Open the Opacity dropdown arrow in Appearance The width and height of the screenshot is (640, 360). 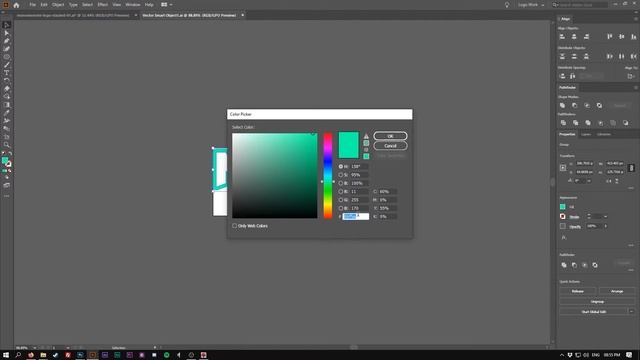605,226
